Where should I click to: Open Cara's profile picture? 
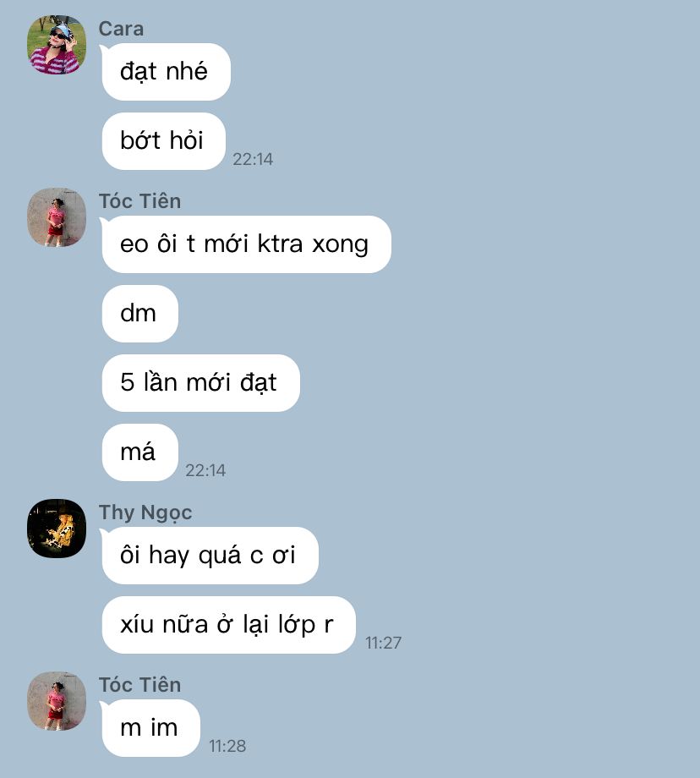pos(57,45)
